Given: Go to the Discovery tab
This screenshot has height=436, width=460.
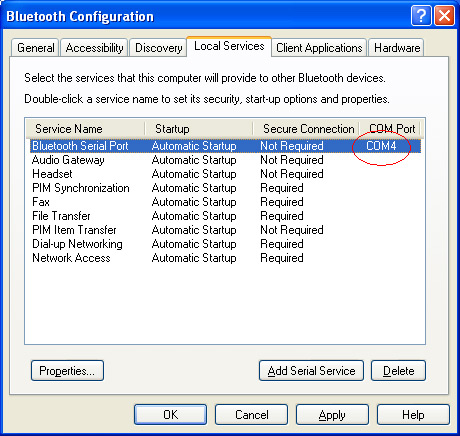Looking at the screenshot, I should point(158,48).
